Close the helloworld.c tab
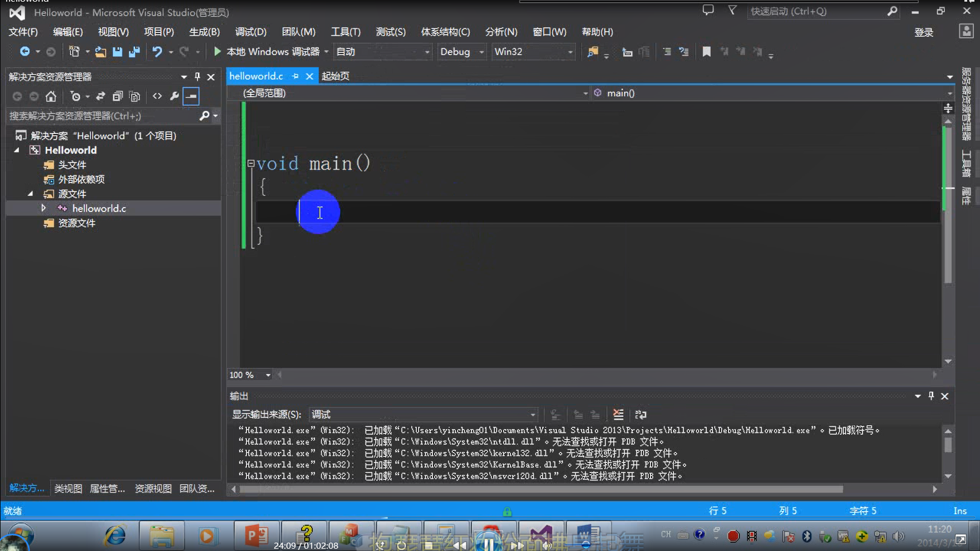This screenshot has width=980, height=551. [x=309, y=76]
